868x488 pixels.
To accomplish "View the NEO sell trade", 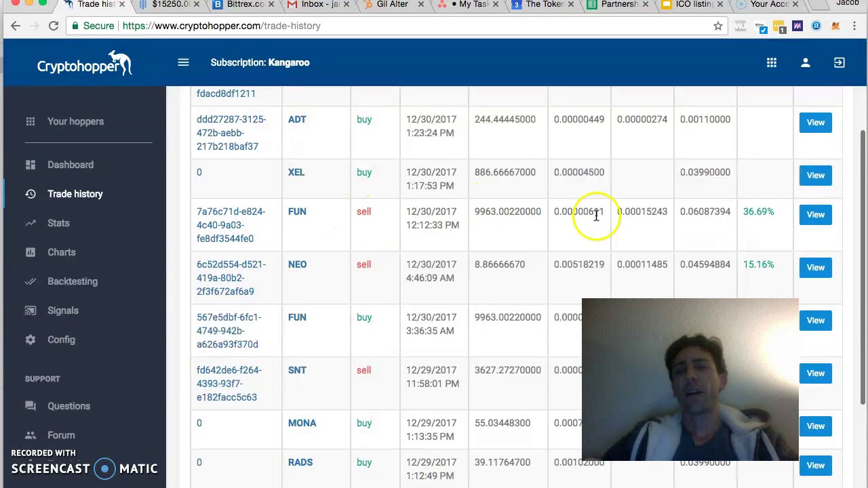I will coord(815,268).
